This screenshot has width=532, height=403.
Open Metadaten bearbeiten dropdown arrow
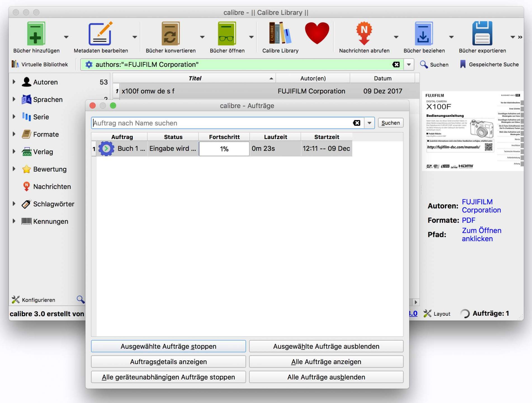tap(135, 37)
